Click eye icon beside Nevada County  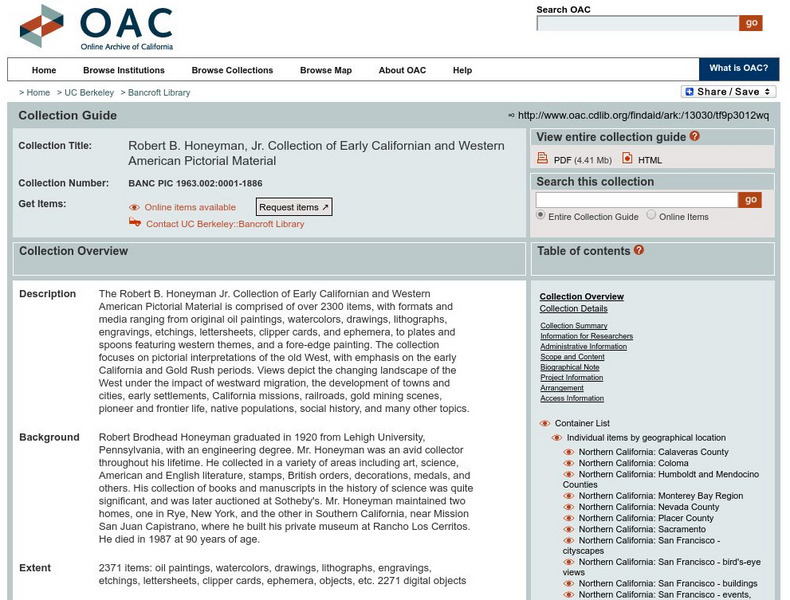568,507
